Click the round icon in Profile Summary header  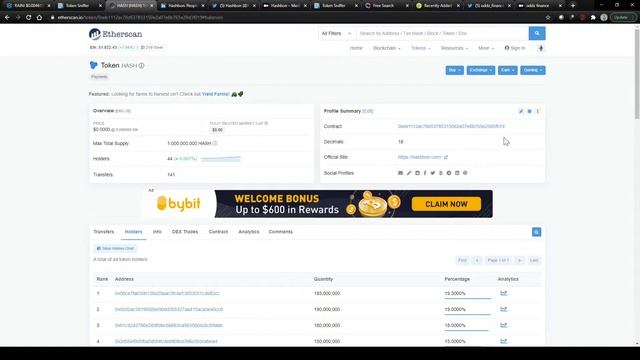click(529, 111)
